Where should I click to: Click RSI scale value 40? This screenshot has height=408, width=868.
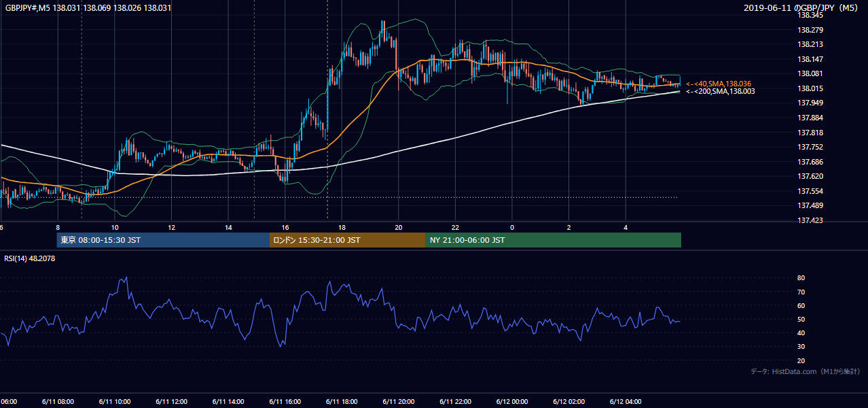click(801, 333)
